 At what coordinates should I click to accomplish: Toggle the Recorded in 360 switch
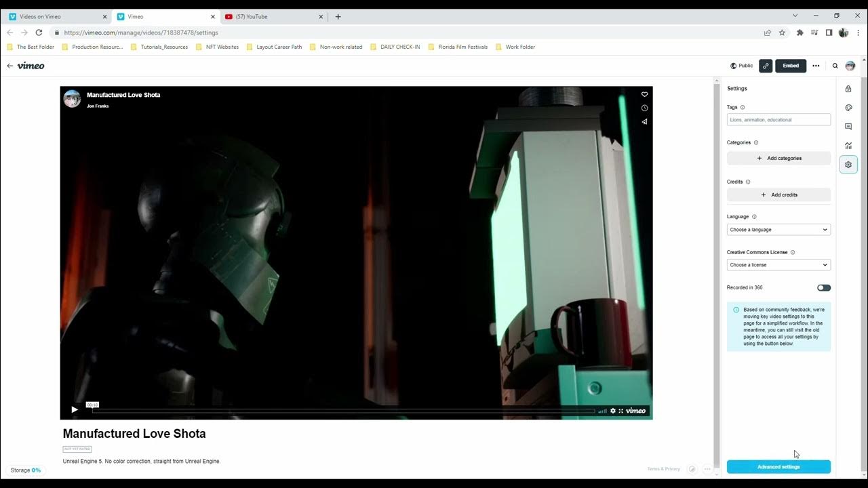point(824,287)
